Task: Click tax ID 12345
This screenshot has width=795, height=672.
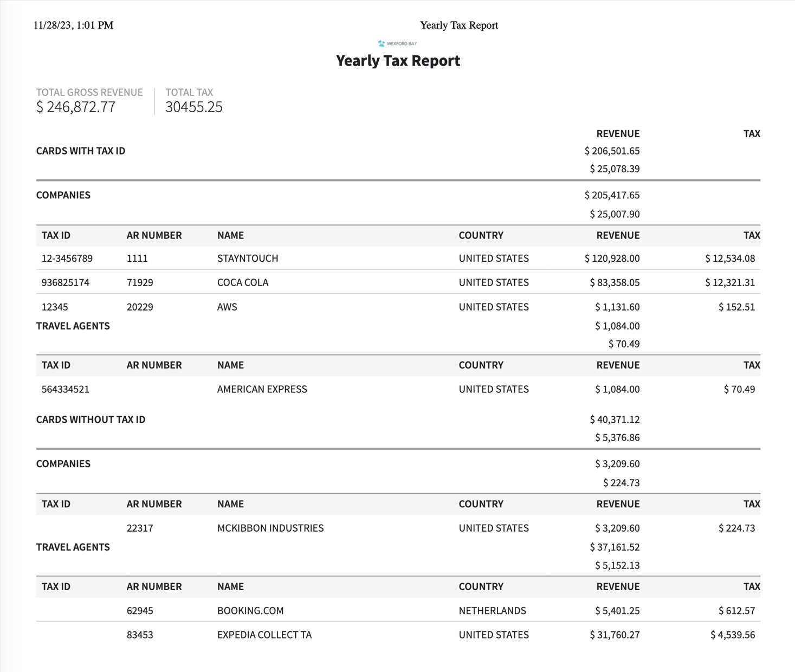Action: pyautogui.click(x=55, y=307)
